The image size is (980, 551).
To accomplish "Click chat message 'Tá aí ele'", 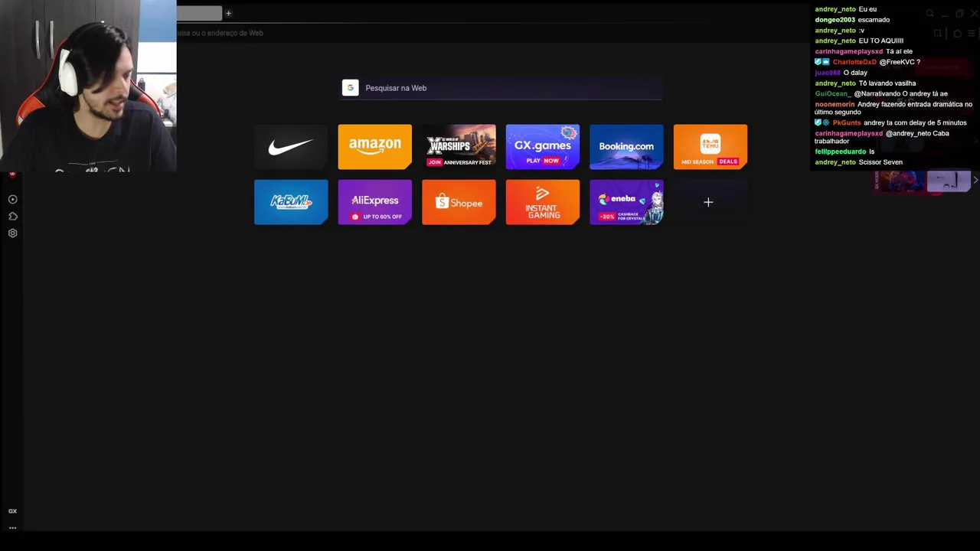I will (900, 51).
